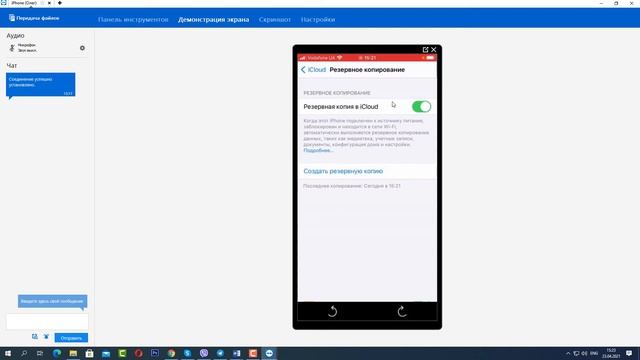
Task: Show hidden system tray icons
Action: point(568,353)
